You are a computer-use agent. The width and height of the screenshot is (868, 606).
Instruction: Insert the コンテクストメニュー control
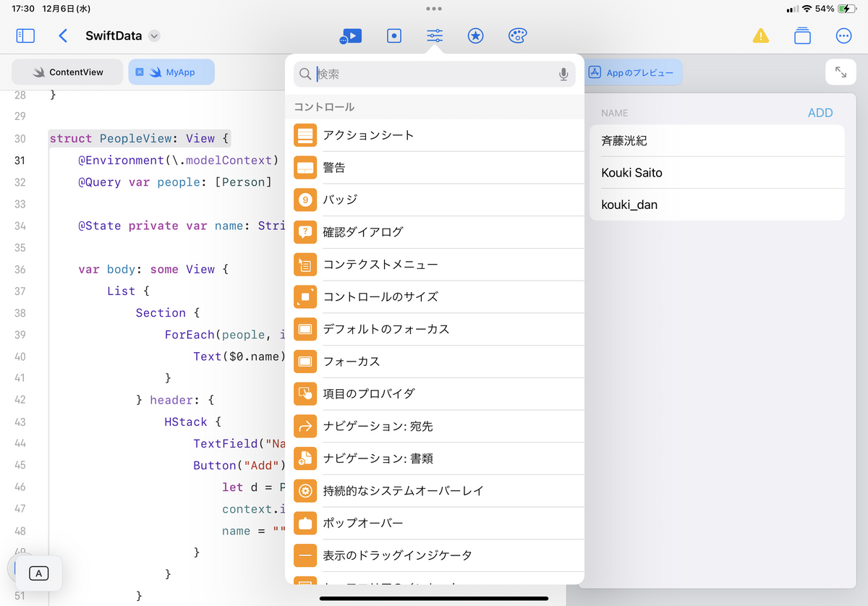tap(434, 265)
